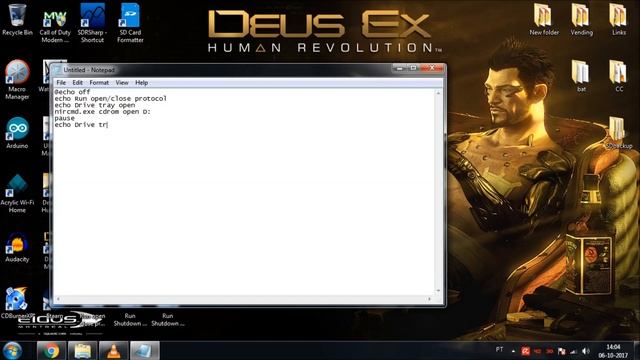Select the Macro Manager desktop icon

pyautogui.click(x=17, y=80)
